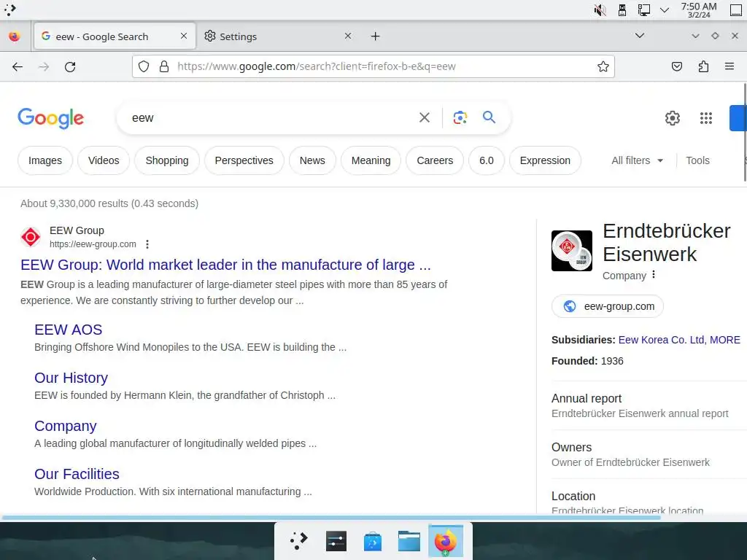This screenshot has height=560, width=747.
Task: Select the News filter chip
Action: [x=312, y=160]
